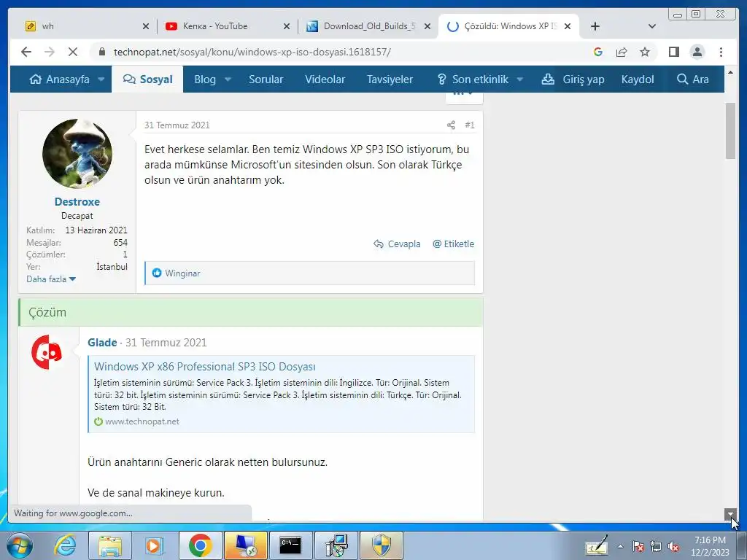The width and height of the screenshot is (747, 560).
Task: Open the command prompt taskbar item
Action: [x=290, y=545]
